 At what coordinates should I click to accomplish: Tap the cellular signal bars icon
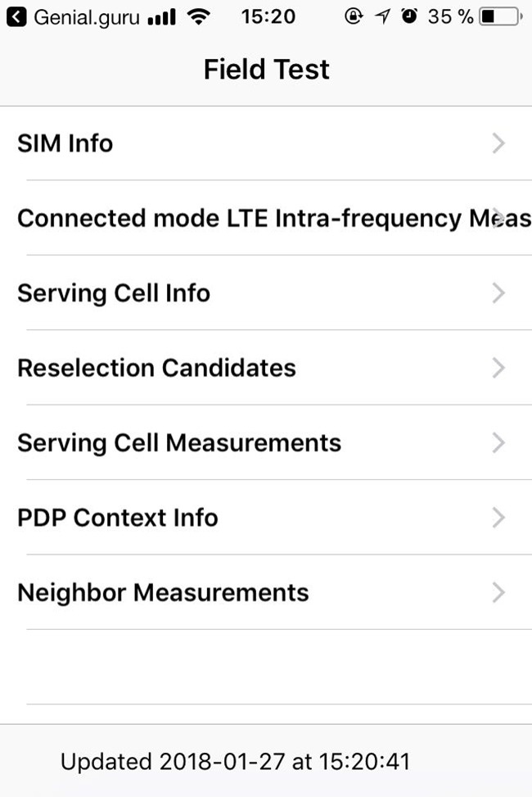pyautogui.click(x=161, y=17)
